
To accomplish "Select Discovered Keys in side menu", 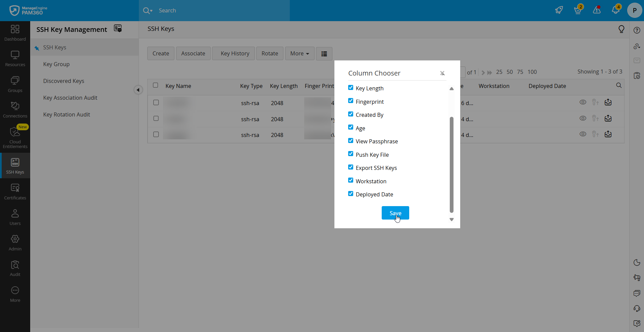I will click(x=64, y=81).
